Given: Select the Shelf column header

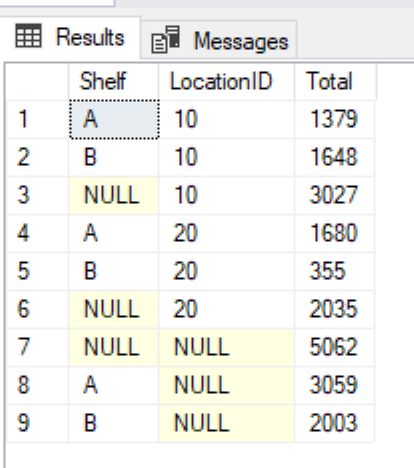Looking at the screenshot, I should pyautogui.click(x=114, y=81).
